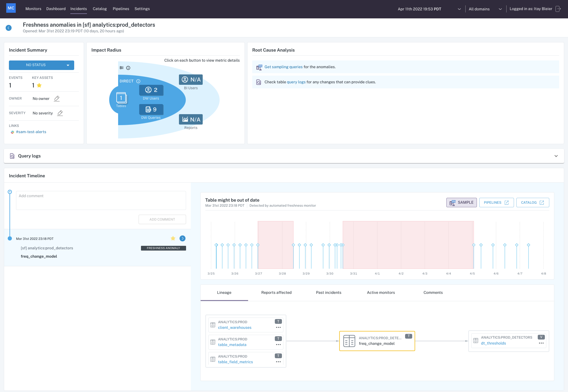Open the DW Users metric button
Screen dimensions: 568x392
click(x=151, y=90)
